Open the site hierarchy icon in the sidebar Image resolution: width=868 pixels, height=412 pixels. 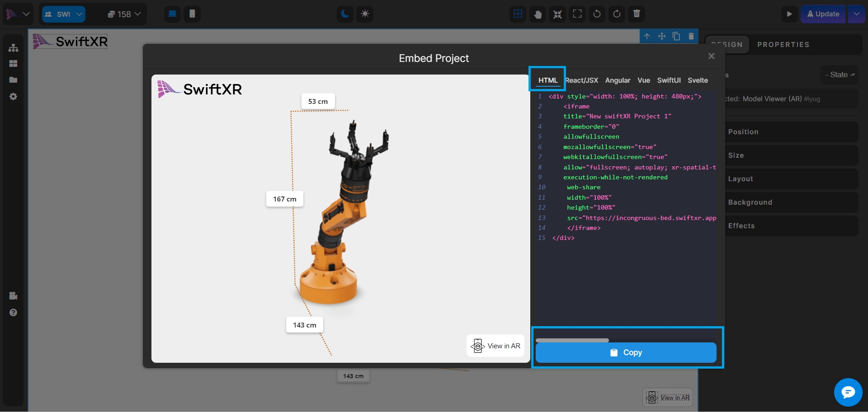(13, 47)
